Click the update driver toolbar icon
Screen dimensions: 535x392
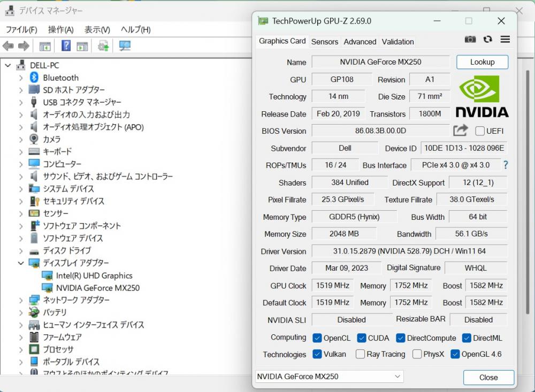(x=103, y=46)
